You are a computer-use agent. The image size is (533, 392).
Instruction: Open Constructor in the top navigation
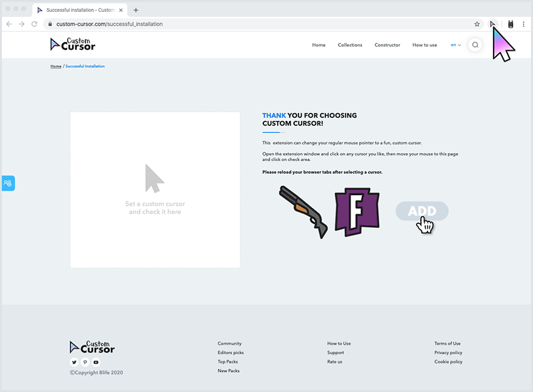click(x=387, y=45)
